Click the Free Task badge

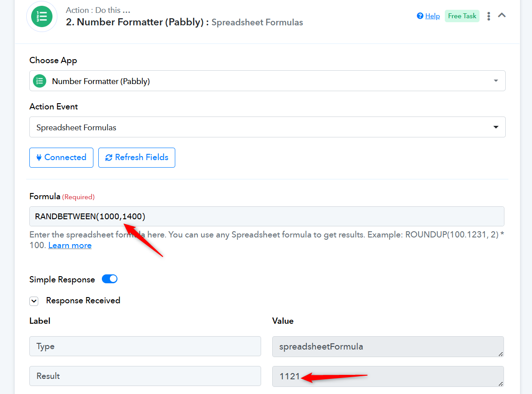pyautogui.click(x=462, y=16)
